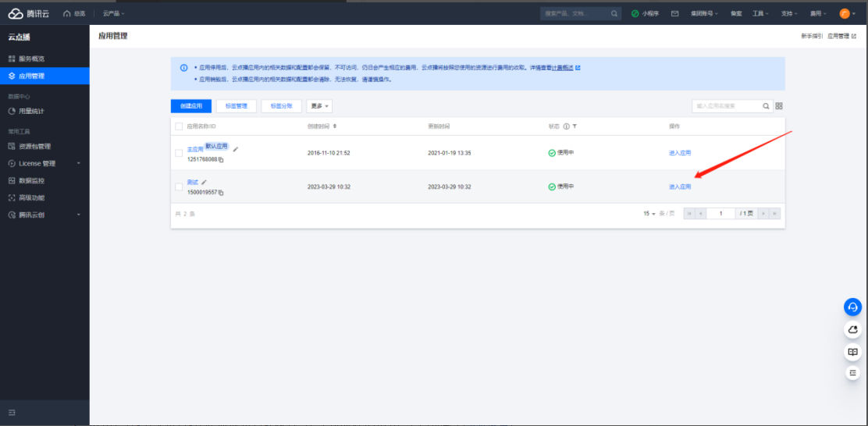This screenshot has height=426, width=868.
Task: Open 用量统计 in the sidebar
Action: click(x=31, y=111)
